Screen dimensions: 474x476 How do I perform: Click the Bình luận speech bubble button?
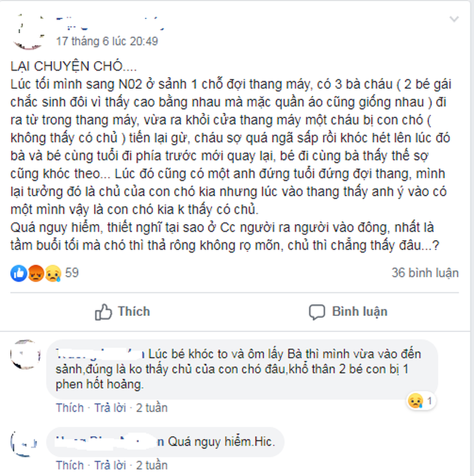(x=348, y=312)
